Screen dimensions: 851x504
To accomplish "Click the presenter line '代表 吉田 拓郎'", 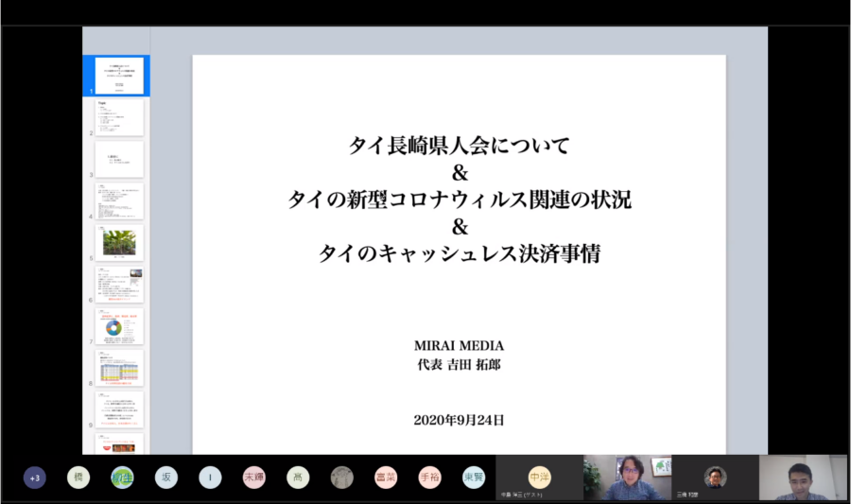I will tap(460, 365).
